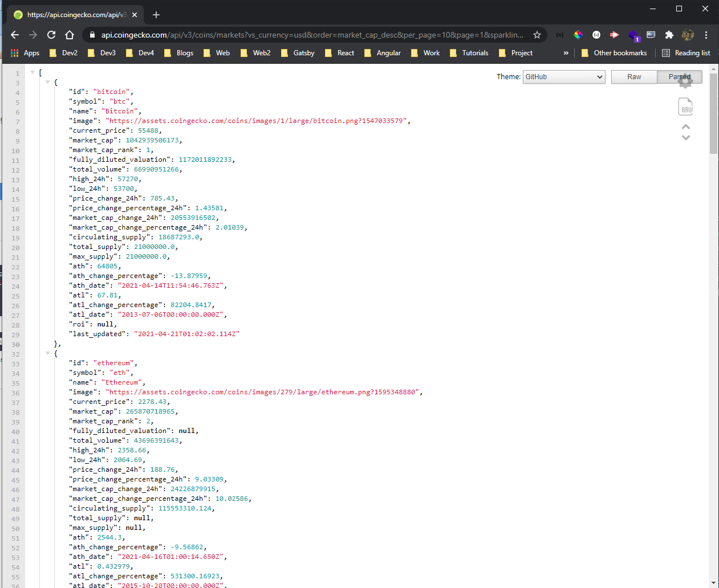Open the Other bookmarks folder
The height and width of the screenshot is (588, 719).
[614, 53]
